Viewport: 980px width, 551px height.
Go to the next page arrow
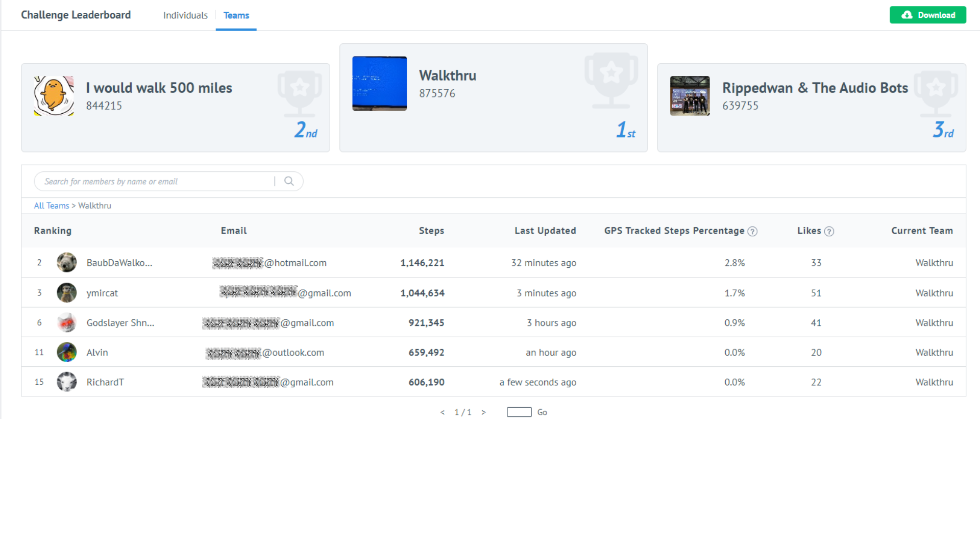(483, 412)
